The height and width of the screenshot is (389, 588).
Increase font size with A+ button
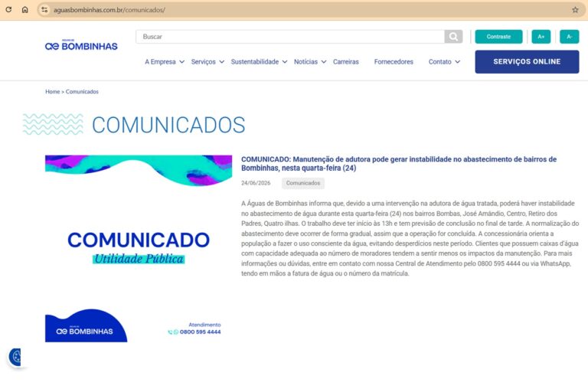pos(541,37)
